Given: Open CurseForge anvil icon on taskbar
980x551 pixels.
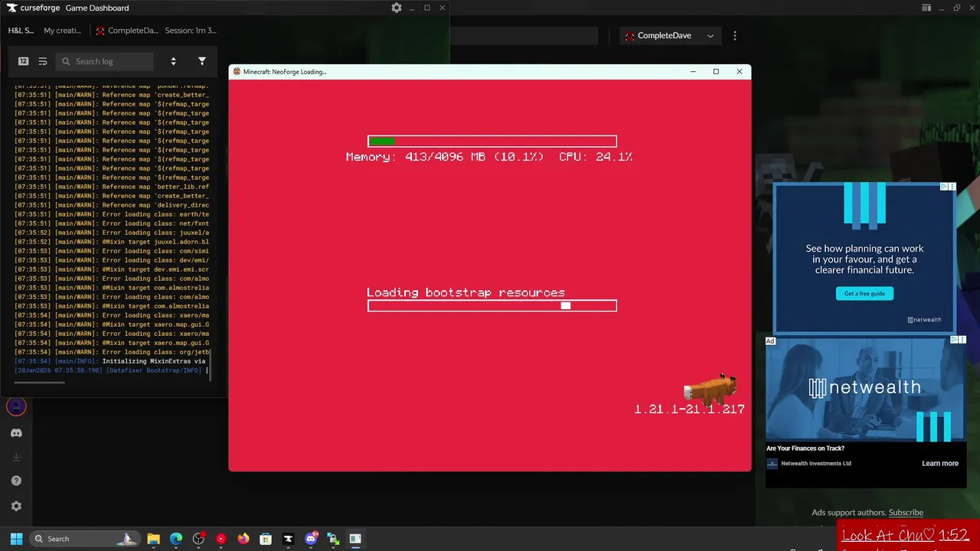Looking at the screenshot, I should [x=288, y=539].
